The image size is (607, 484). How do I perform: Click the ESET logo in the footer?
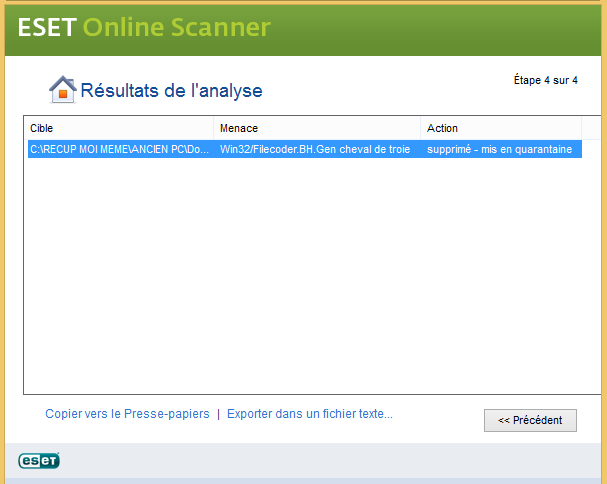pos(39,460)
